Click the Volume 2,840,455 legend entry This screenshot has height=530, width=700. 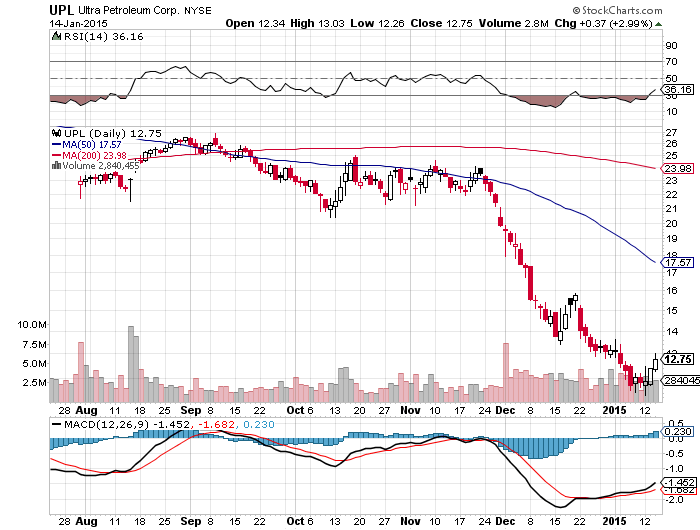click(x=100, y=166)
